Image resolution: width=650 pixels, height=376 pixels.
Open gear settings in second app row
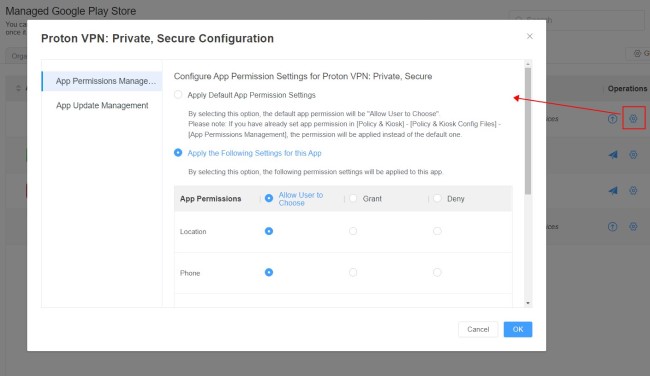[633, 155]
